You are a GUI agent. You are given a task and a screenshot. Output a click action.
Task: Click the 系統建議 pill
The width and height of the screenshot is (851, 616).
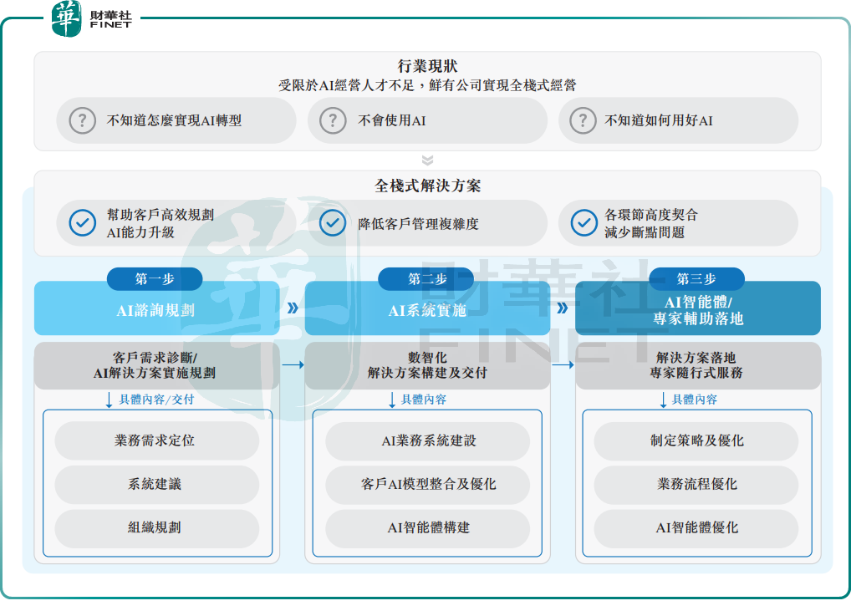click(157, 484)
